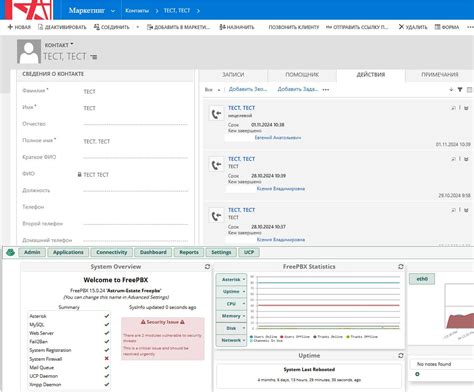Open the Все activity filter dropdown
The height and width of the screenshot is (392, 474).
click(x=212, y=90)
